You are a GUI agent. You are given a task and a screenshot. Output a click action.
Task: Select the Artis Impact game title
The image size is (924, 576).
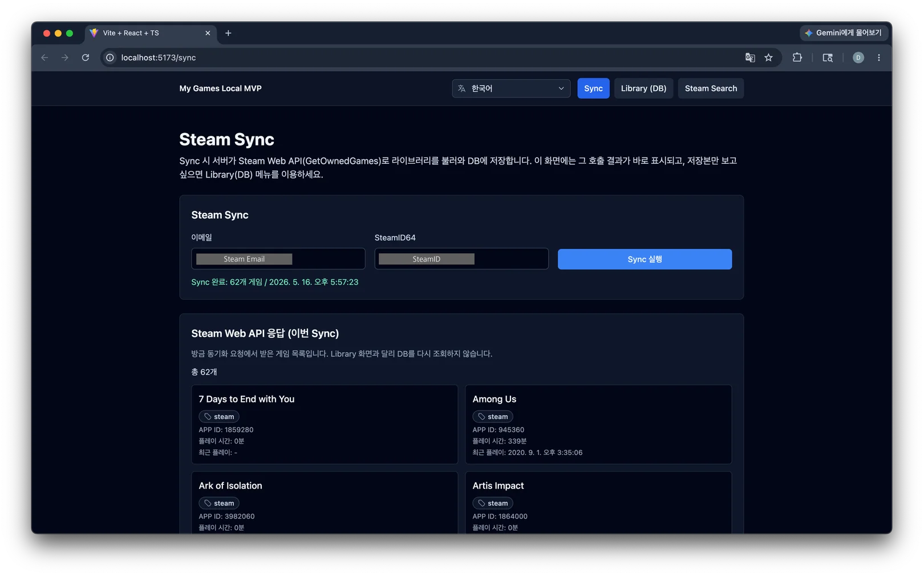click(498, 486)
